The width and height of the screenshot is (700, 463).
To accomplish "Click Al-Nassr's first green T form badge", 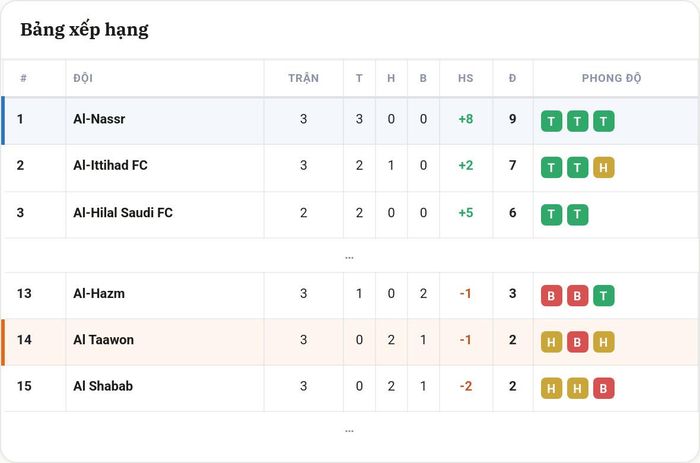I will point(551,121).
